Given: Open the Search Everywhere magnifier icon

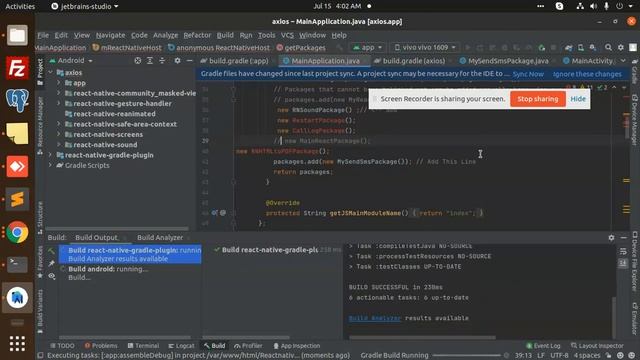Looking at the screenshot, I should pyautogui.click(x=608, y=48).
